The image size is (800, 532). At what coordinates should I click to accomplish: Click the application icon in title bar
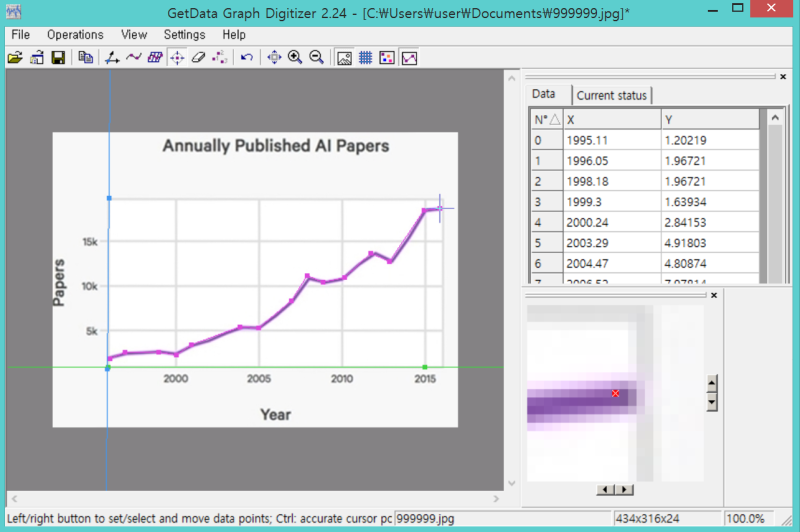pos(13,11)
